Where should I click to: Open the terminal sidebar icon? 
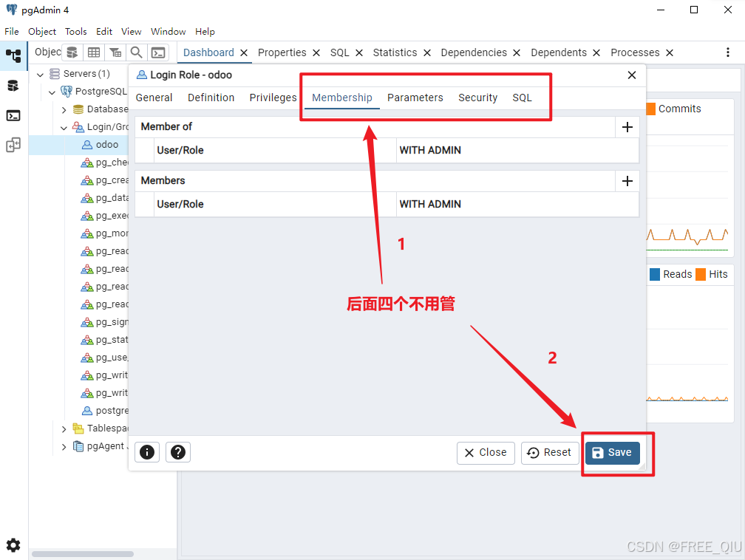13,115
